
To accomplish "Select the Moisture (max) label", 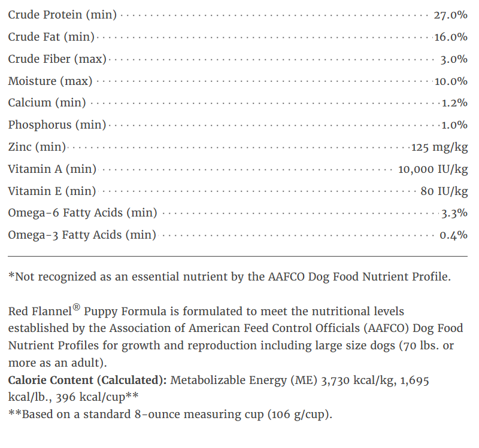I will (x=51, y=81).
